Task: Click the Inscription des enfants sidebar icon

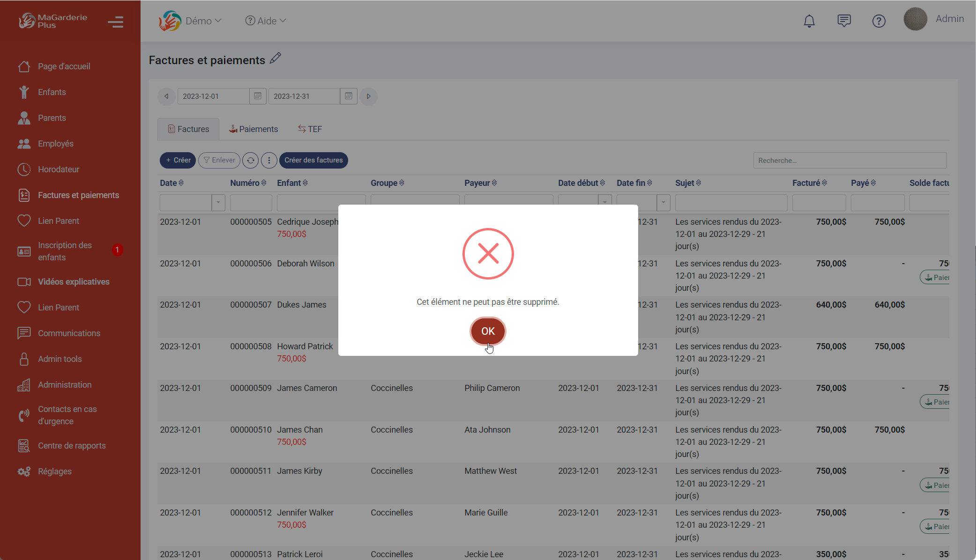Action: click(x=23, y=251)
